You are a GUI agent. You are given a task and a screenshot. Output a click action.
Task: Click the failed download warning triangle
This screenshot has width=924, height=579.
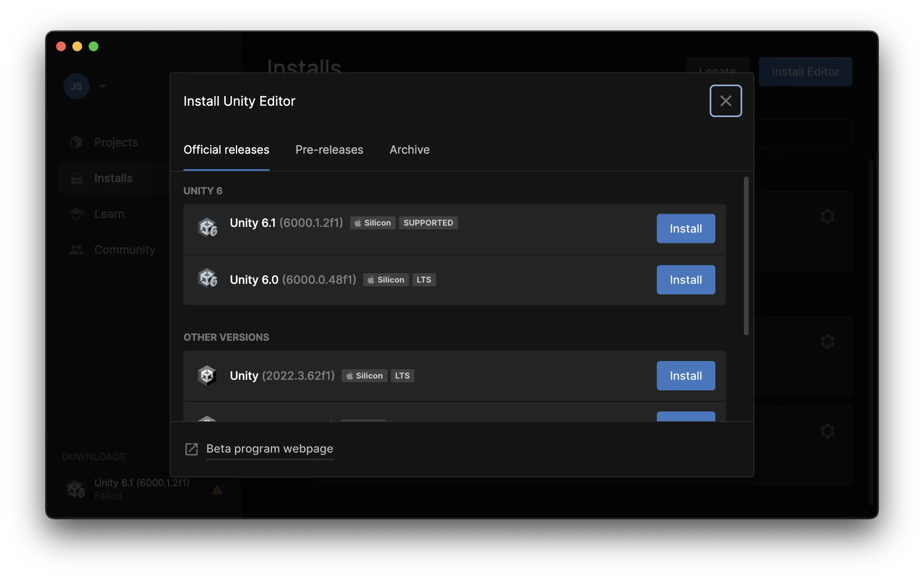coord(217,490)
